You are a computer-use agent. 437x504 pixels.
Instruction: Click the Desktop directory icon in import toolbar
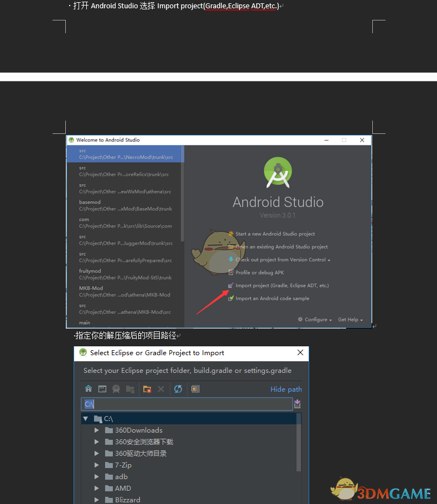click(x=102, y=389)
